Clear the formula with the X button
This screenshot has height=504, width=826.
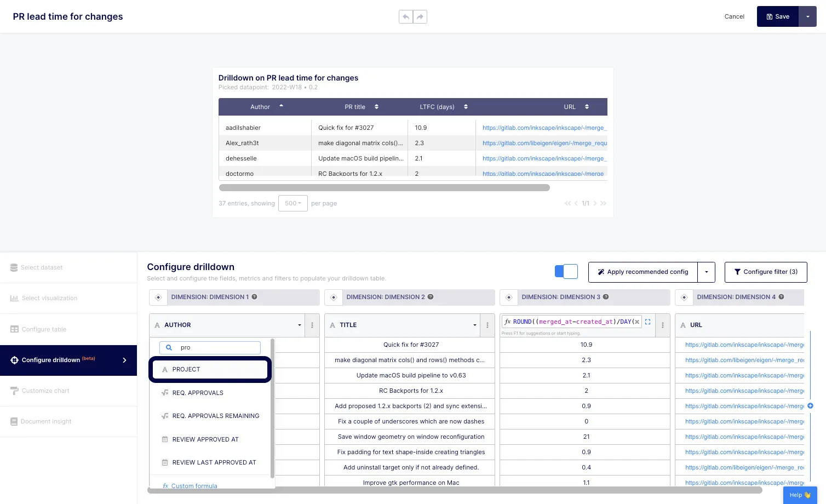[637, 322]
